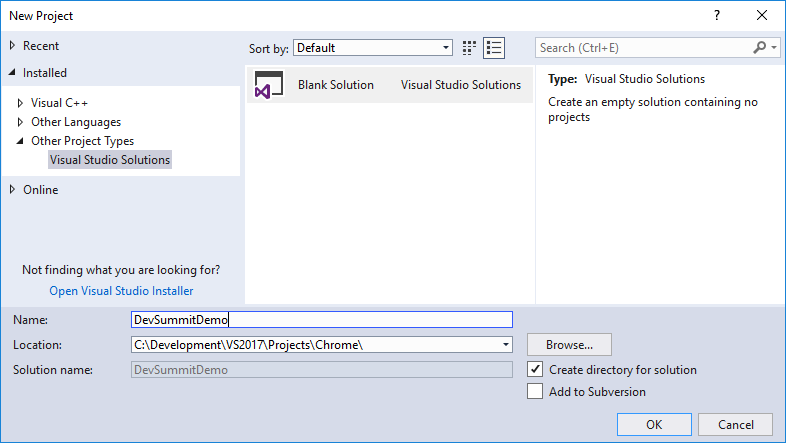Expand the Other Languages node
Image resolution: width=786 pixels, height=443 pixels.
pos(20,122)
